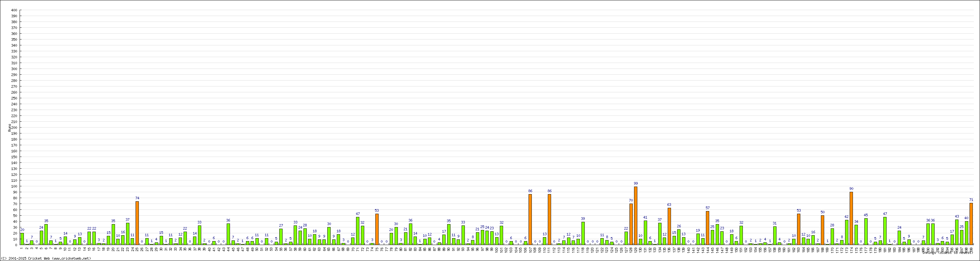This screenshot has height=261, width=980.
Task: Select the orange 86 bar at innings 111
Action: [x=549, y=219]
